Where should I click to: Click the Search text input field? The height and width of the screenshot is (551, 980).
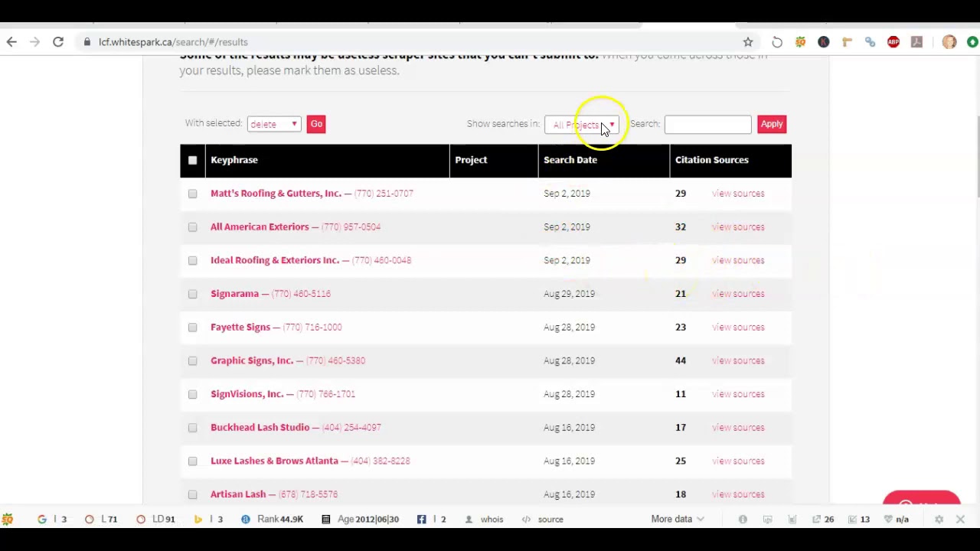(x=707, y=124)
